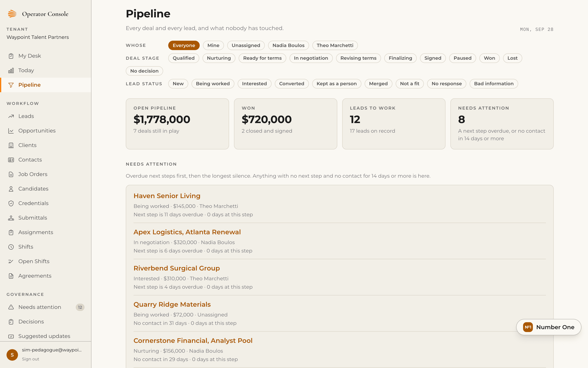The height and width of the screenshot is (368, 588).
Task: Click the Pipeline funnel icon
Action: (11, 85)
